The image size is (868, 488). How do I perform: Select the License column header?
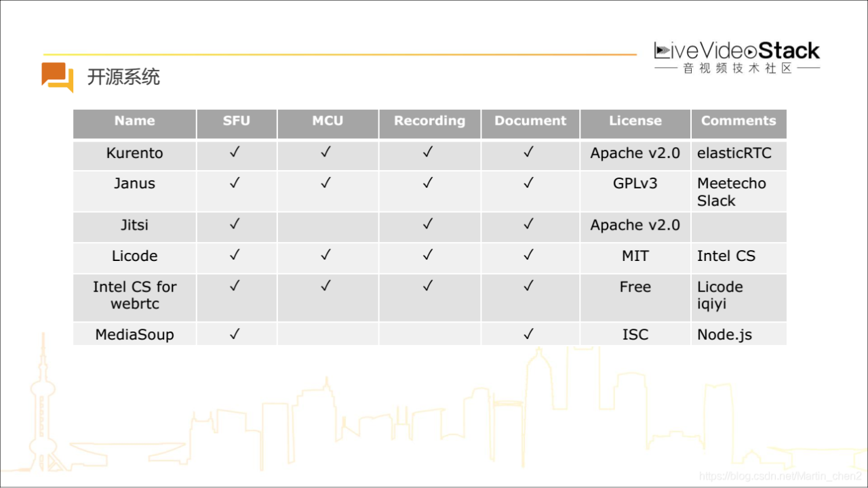coord(635,123)
